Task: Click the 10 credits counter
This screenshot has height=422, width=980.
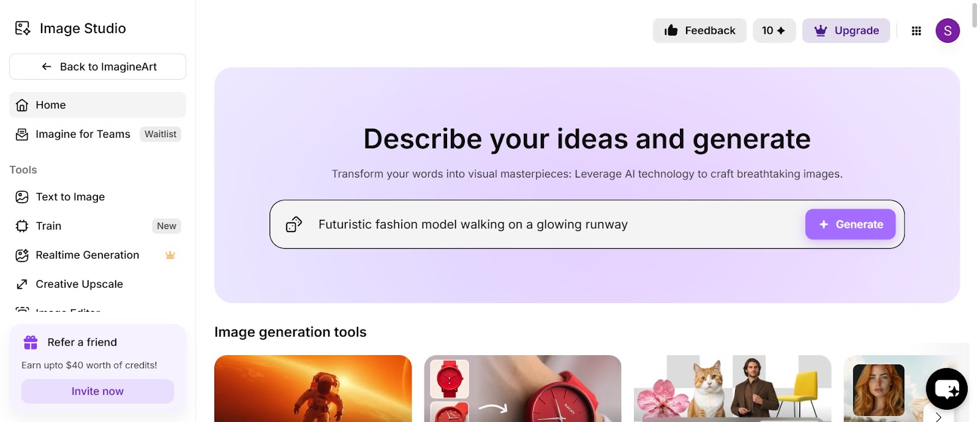Action: pyautogui.click(x=774, y=31)
